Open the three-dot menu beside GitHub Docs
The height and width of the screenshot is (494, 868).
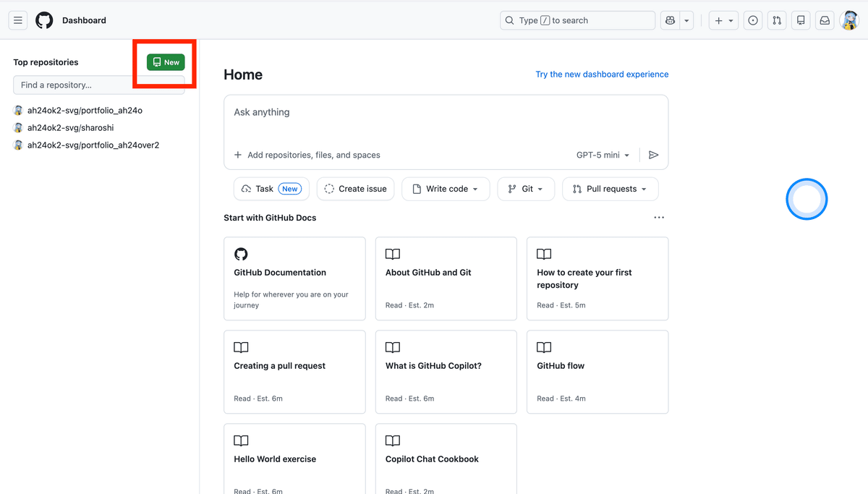click(659, 218)
